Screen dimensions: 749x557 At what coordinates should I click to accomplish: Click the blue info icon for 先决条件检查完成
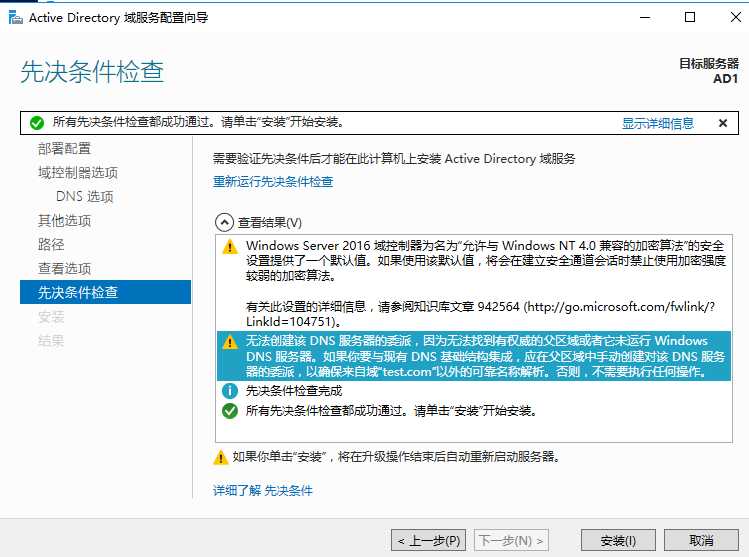tap(230, 391)
